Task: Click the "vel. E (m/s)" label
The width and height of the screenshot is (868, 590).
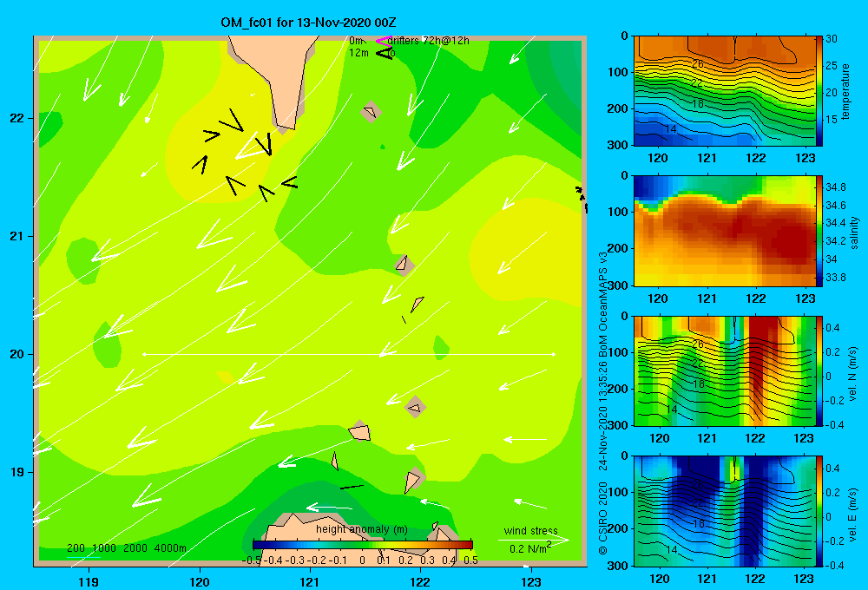Action: (x=853, y=515)
